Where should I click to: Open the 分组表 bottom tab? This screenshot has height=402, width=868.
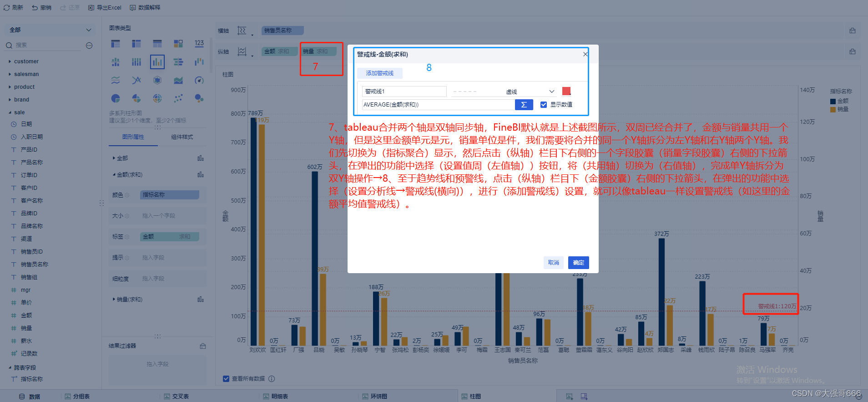click(x=77, y=397)
